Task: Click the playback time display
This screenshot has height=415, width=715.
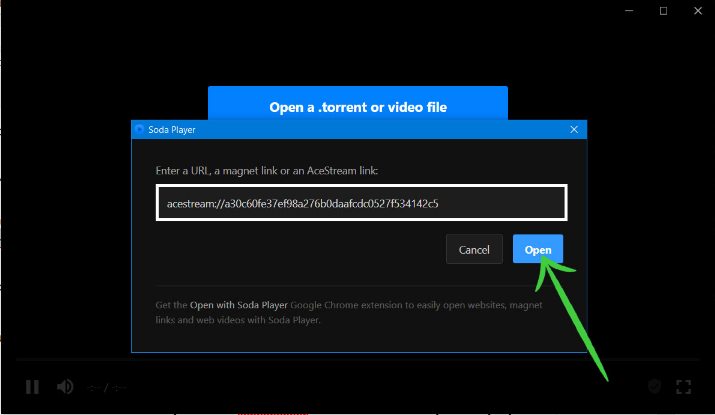Action: [x=107, y=388]
